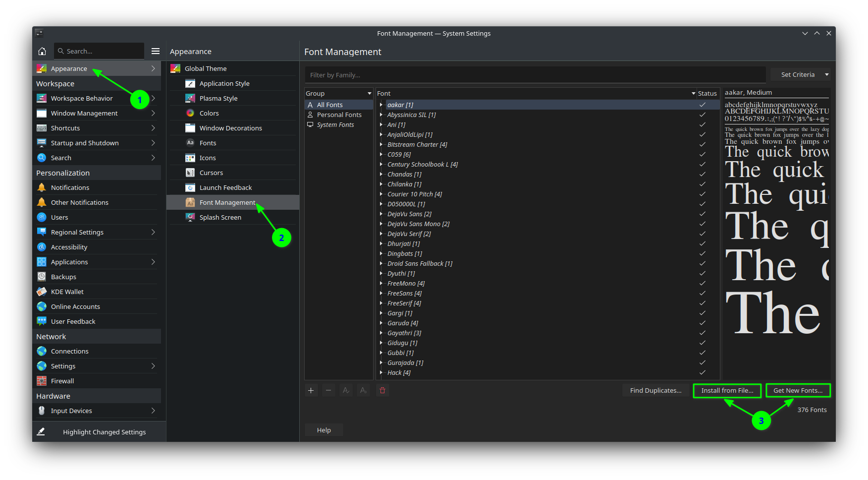
Task: Open Backups settings entry
Action: (x=97, y=277)
